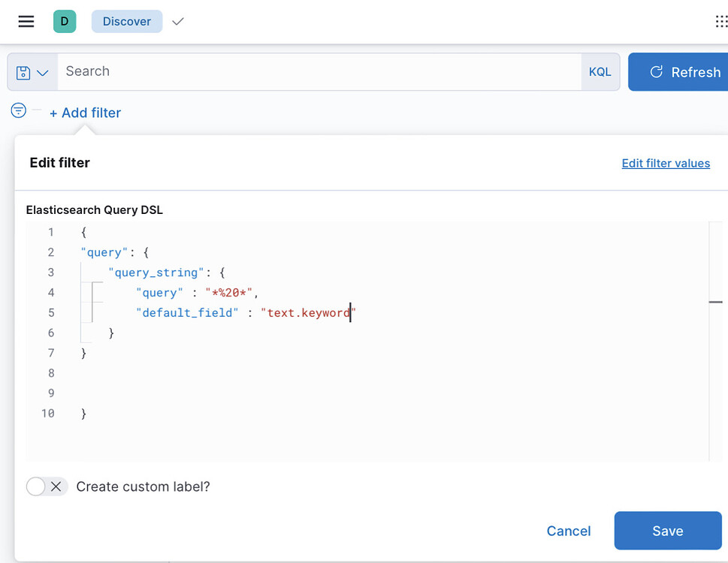Open Edit filter values view
728x563 pixels.
click(x=666, y=163)
